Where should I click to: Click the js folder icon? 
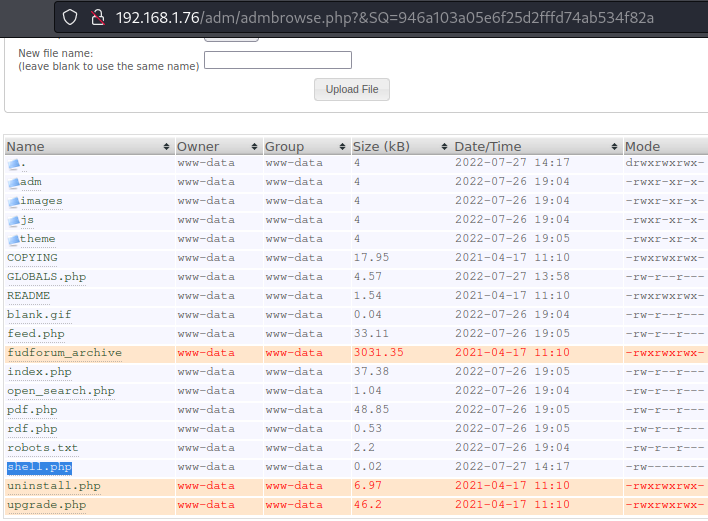(x=14, y=220)
